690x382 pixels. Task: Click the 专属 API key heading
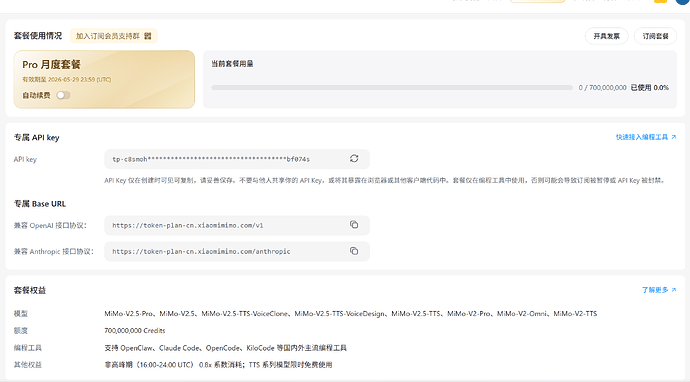coord(36,137)
